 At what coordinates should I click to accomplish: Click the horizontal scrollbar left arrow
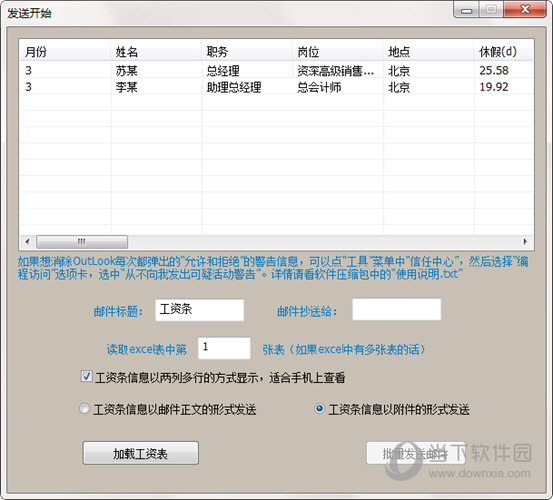28,242
